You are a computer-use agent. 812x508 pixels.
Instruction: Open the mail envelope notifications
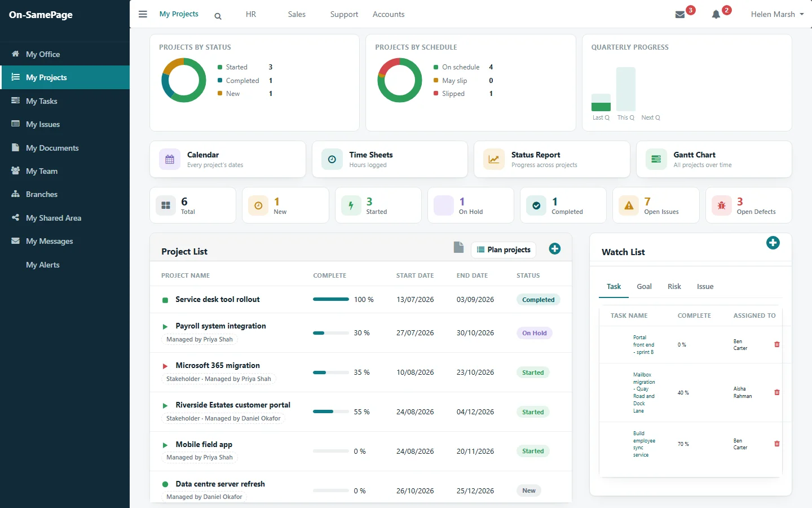pos(680,15)
